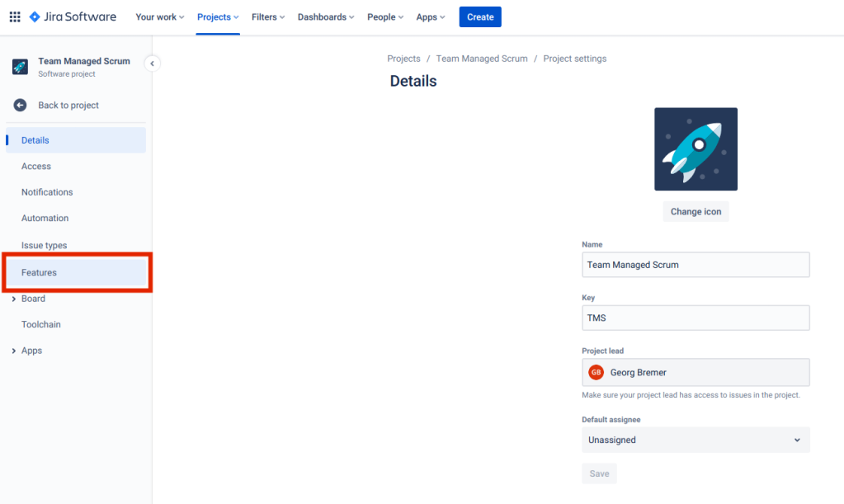Expand the Board section in sidebar
The height and width of the screenshot is (504, 844).
(13, 299)
